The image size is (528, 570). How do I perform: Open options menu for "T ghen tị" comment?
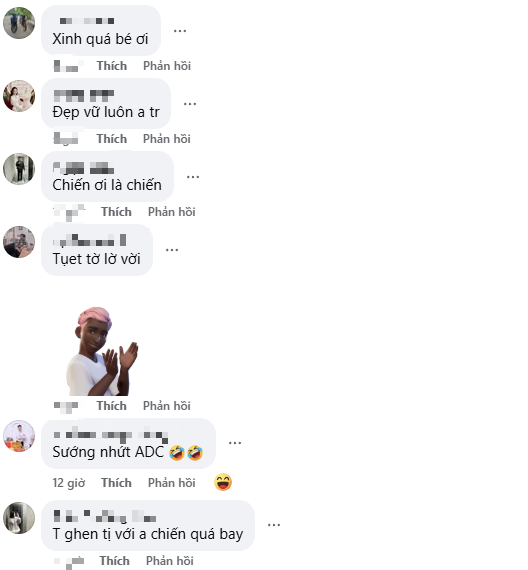(274, 525)
